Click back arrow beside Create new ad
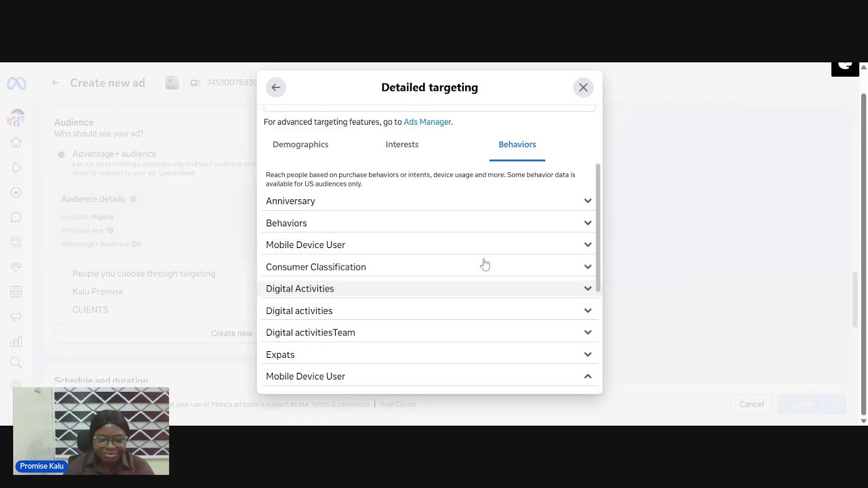 pyautogui.click(x=56, y=83)
